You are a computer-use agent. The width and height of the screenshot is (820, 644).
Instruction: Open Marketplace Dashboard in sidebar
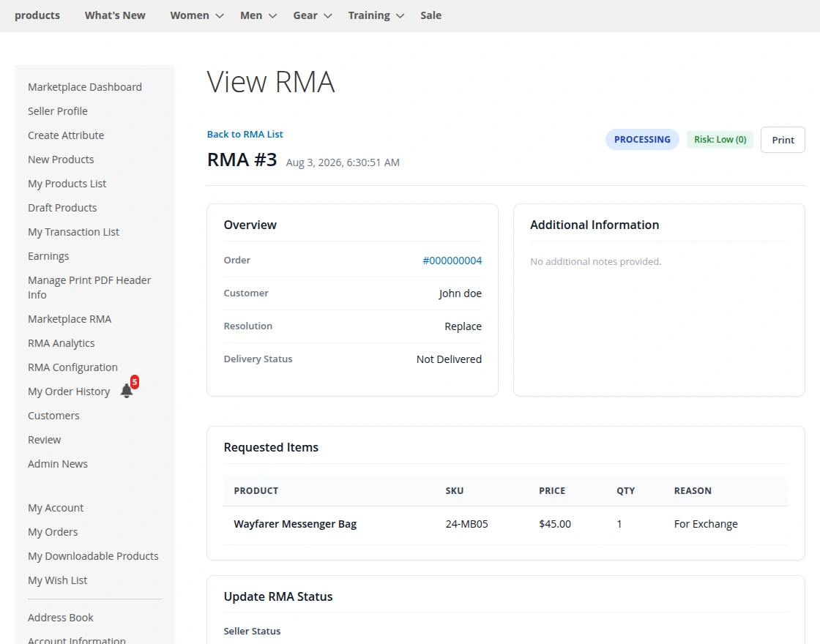[x=85, y=87]
